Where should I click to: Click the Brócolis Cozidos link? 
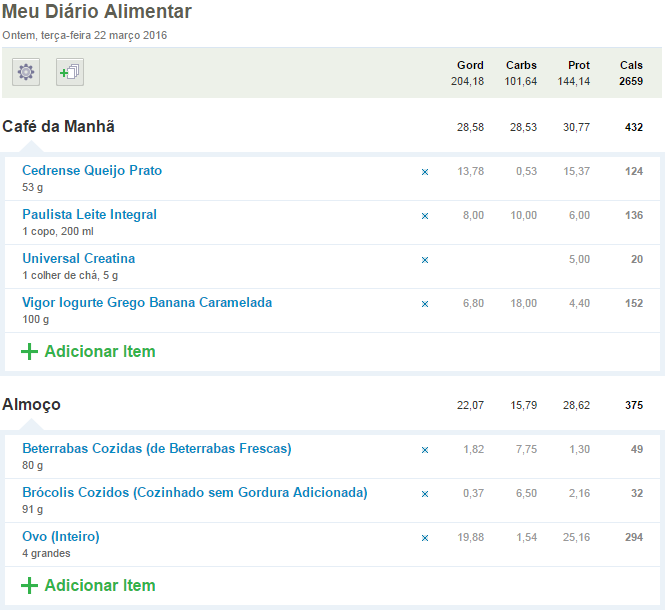coord(195,493)
